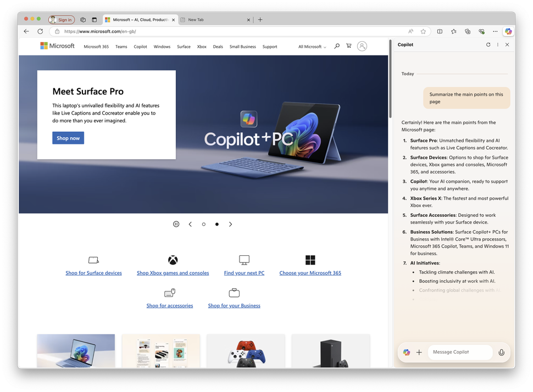Open search on the Microsoft navigation bar
Screen dimensions: 533x392
click(337, 46)
